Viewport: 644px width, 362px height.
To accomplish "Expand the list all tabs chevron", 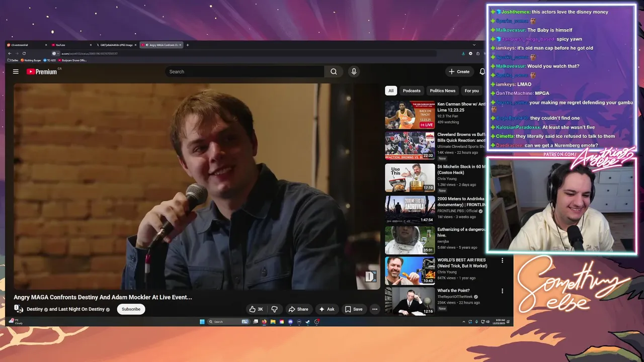I will click(474, 45).
